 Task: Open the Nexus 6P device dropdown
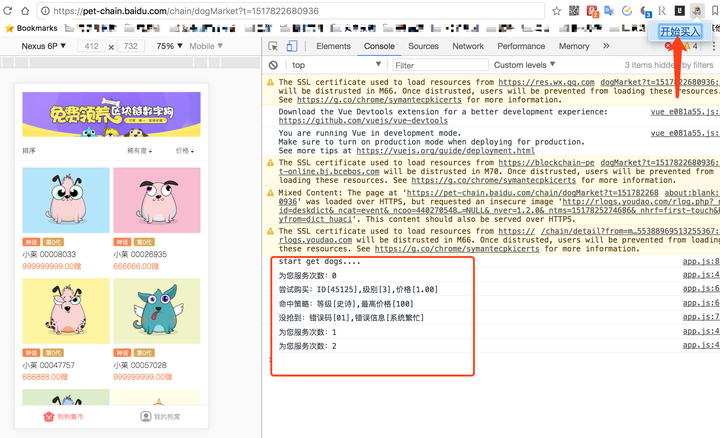tap(44, 46)
